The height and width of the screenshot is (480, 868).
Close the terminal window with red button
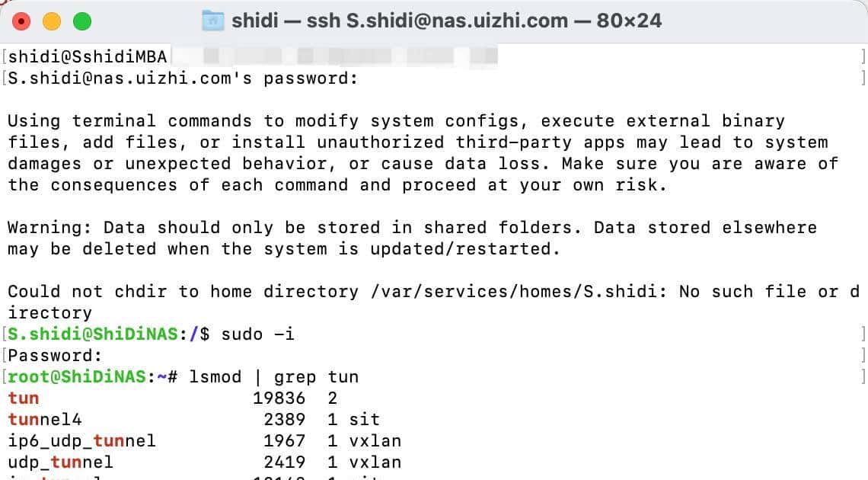click(x=21, y=21)
